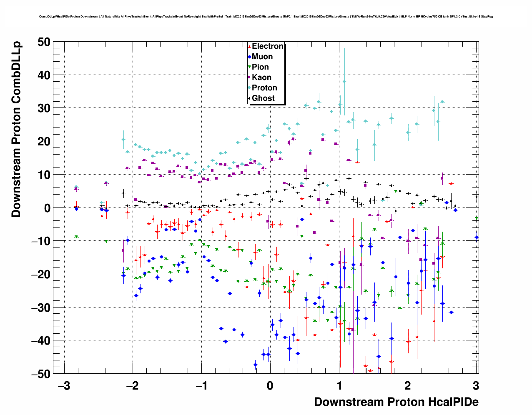The image size is (532, 415).
Task: Click the purple Kaon square marker in legend
Action: tap(249, 77)
